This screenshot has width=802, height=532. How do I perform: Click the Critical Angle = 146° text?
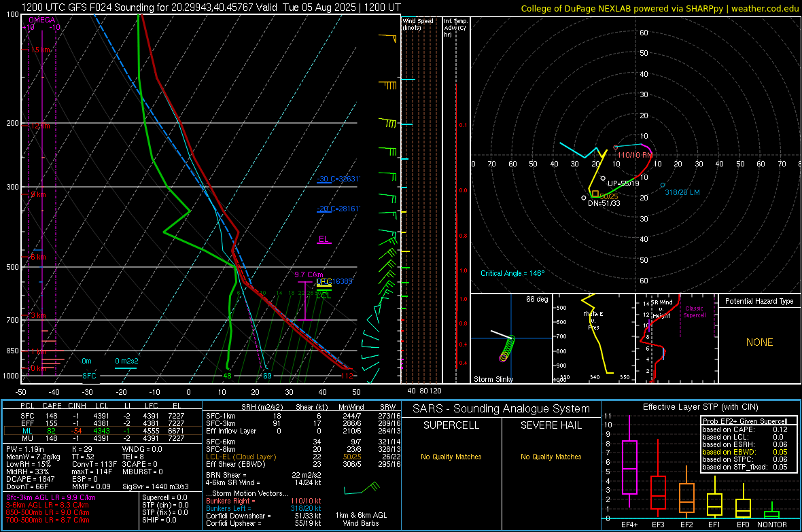click(512, 273)
